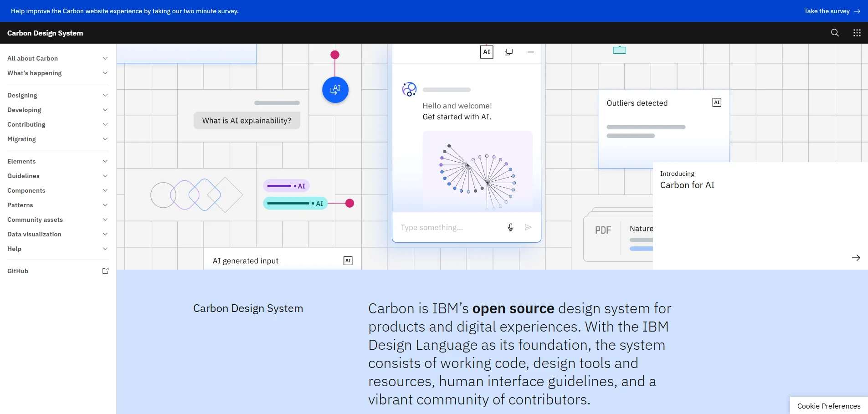Open the Community assets menu item
This screenshot has width=868, height=414.
pos(58,220)
